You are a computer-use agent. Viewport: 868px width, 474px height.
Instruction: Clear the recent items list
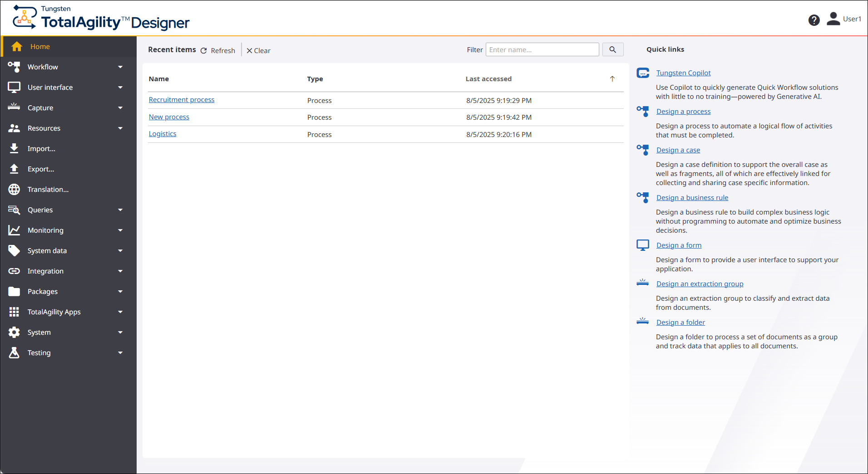click(258, 51)
